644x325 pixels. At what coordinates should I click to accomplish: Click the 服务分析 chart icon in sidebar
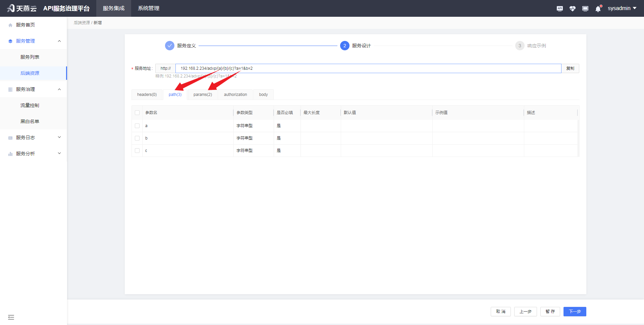10,153
